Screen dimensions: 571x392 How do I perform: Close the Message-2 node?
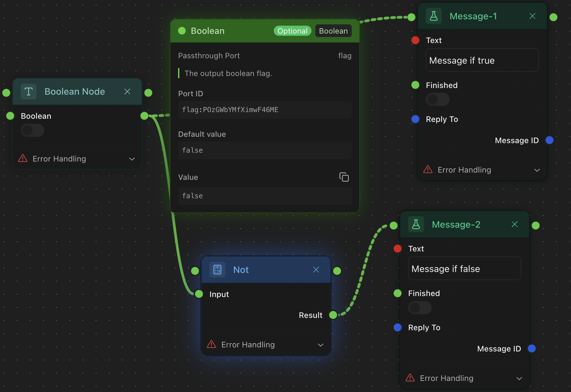tap(515, 224)
